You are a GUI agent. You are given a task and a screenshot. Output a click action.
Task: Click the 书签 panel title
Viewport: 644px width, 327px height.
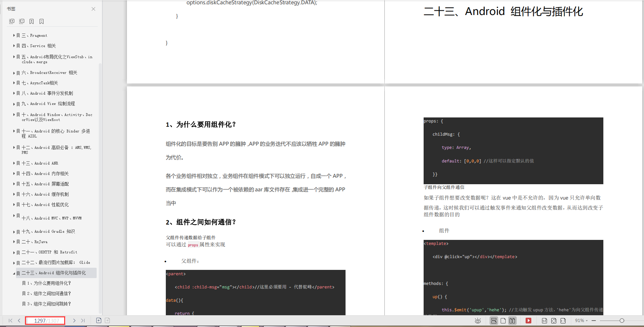pos(11,9)
